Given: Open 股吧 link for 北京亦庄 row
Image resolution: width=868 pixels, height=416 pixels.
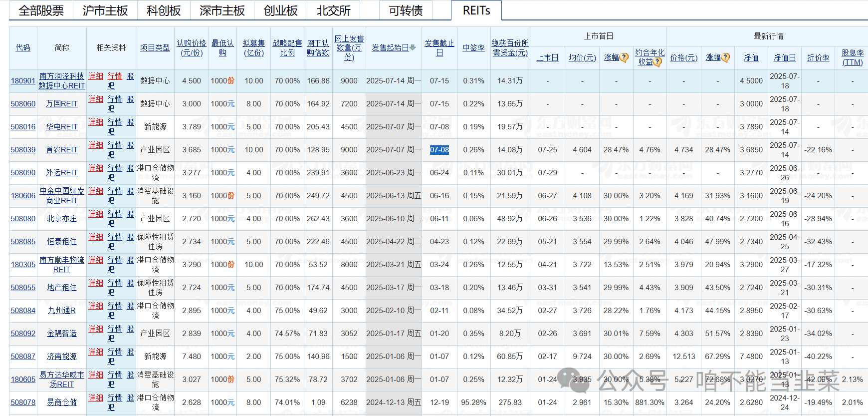Looking at the screenshot, I should pos(130,214).
